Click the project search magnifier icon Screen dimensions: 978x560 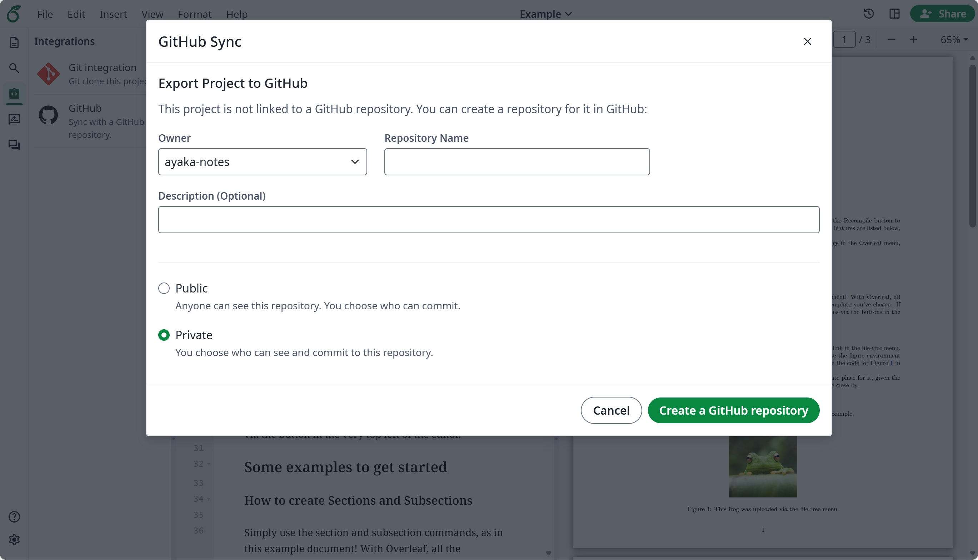click(14, 68)
